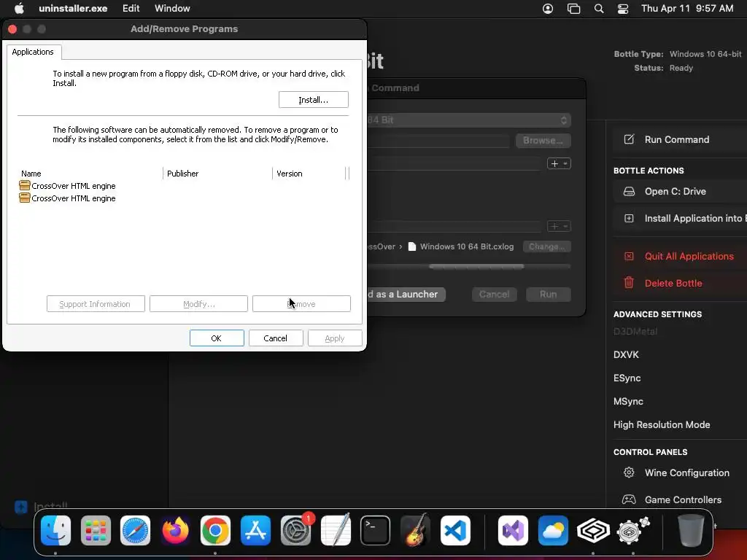This screenshot has height=560, width=747.
Task: Open Wine Configuration control panel
Action: [x=680, y=472]
